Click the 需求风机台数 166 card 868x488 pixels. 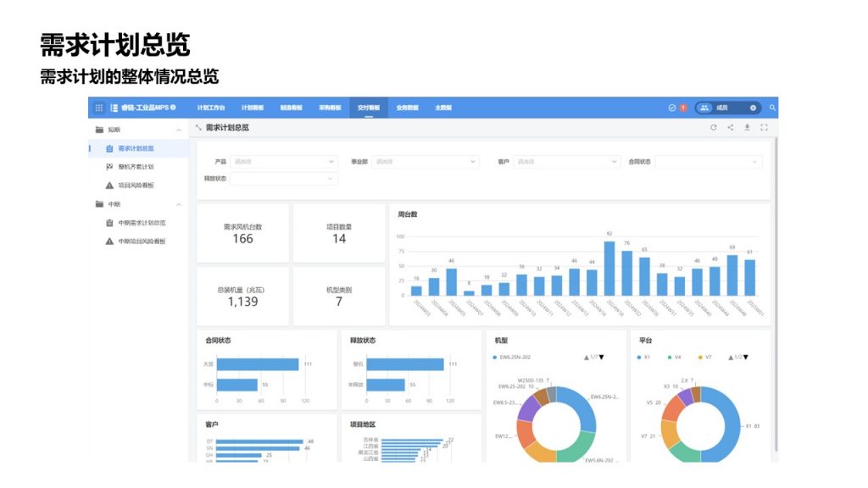(242, 234)
